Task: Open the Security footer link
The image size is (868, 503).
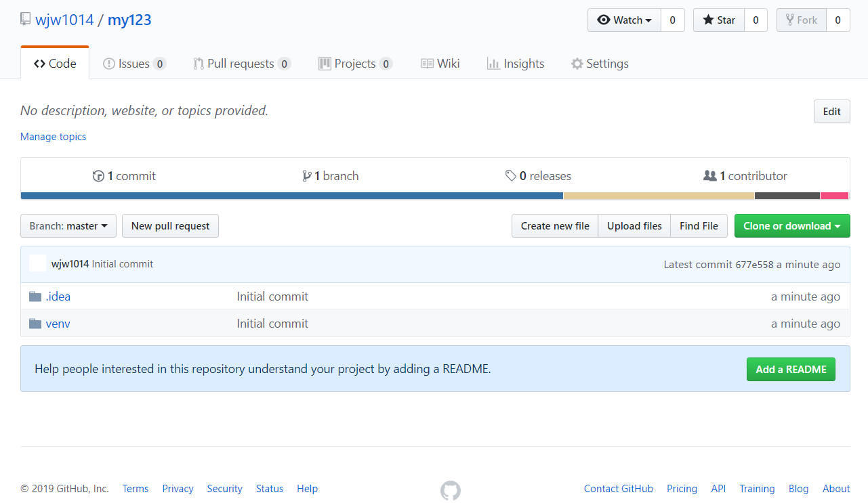Action: tap(225, 489)
